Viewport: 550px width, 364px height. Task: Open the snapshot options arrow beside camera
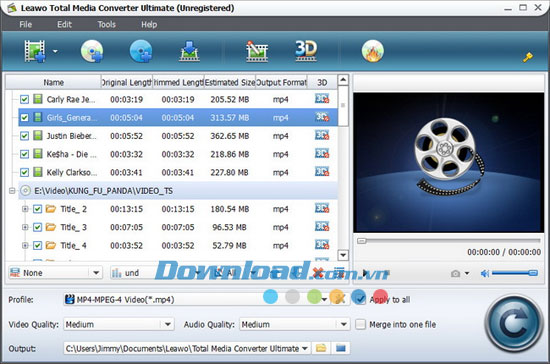[x=467, y=273]
